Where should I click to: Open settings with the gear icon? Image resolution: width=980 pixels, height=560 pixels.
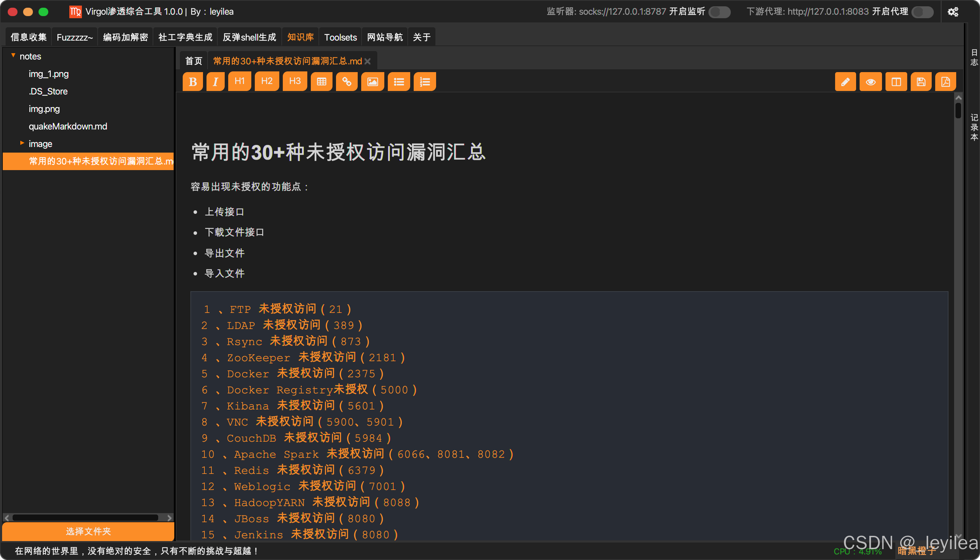coord(953,12)
